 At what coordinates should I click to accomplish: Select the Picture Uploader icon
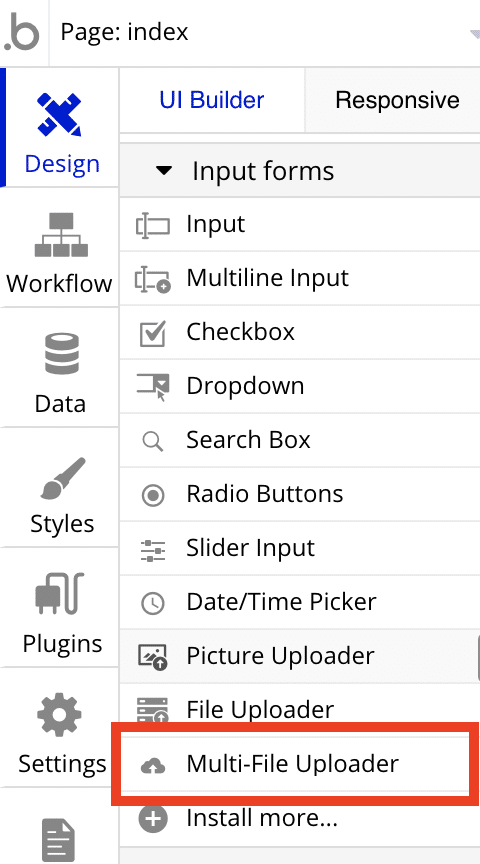153,657
